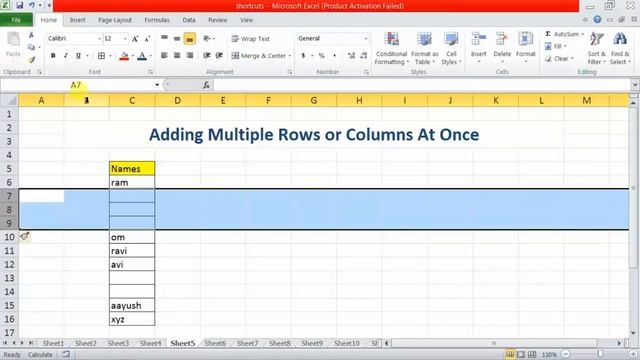Click the Save icon in quick access toolbar
Screen dimensions: 640x360
[19, 5]
